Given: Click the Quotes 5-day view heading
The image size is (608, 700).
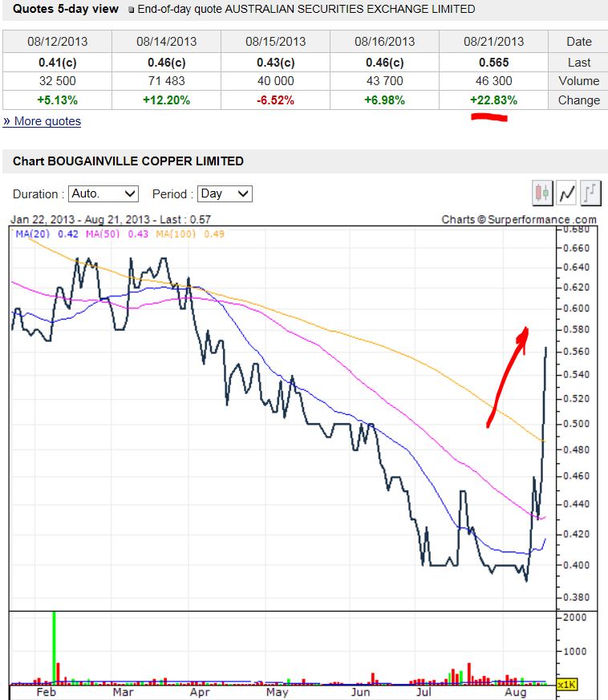Looking at the screenshot, I should click(x=66, y=9).
